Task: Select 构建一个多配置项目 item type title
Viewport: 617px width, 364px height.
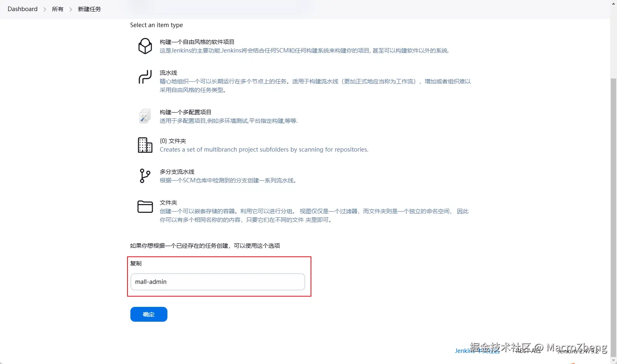Action: [x=186, y=112]
